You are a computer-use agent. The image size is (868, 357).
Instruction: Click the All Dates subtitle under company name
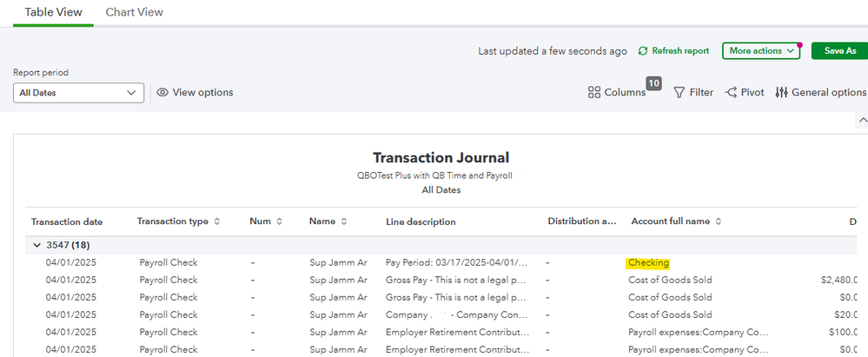(x=441, y=190)
